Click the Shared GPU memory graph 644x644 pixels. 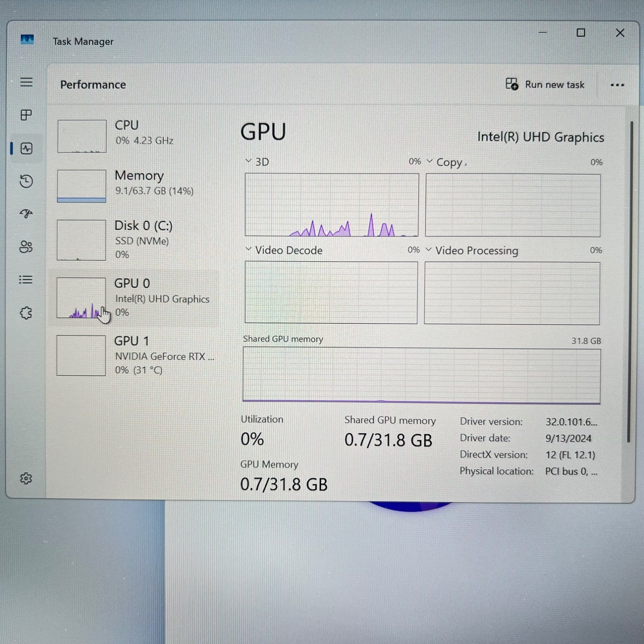coord(422,376)
